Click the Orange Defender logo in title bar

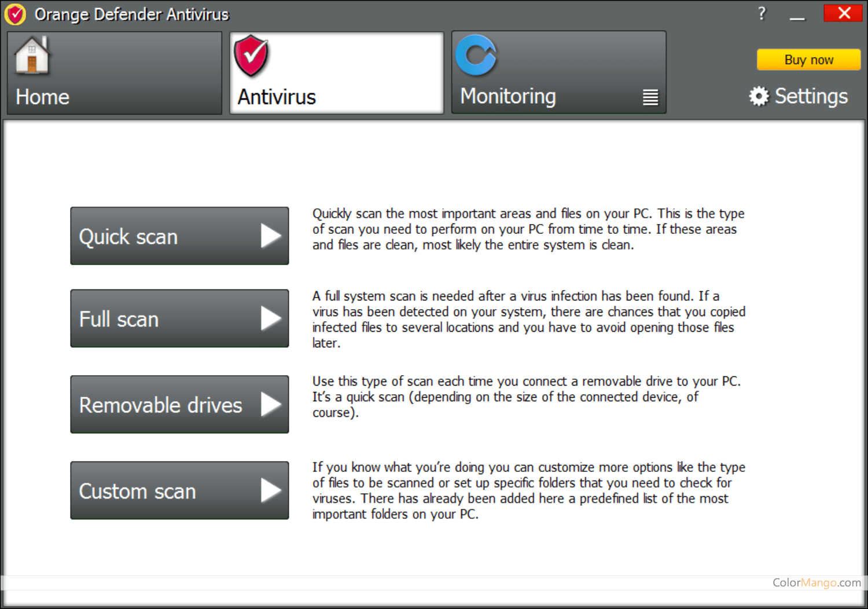(x=15, y=14)
